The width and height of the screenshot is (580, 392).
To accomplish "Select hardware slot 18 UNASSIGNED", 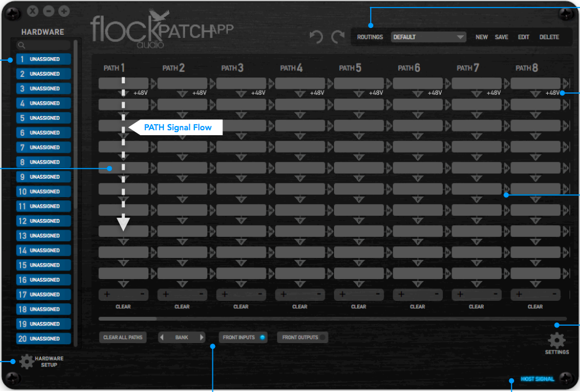I will [x=43, y=310].
